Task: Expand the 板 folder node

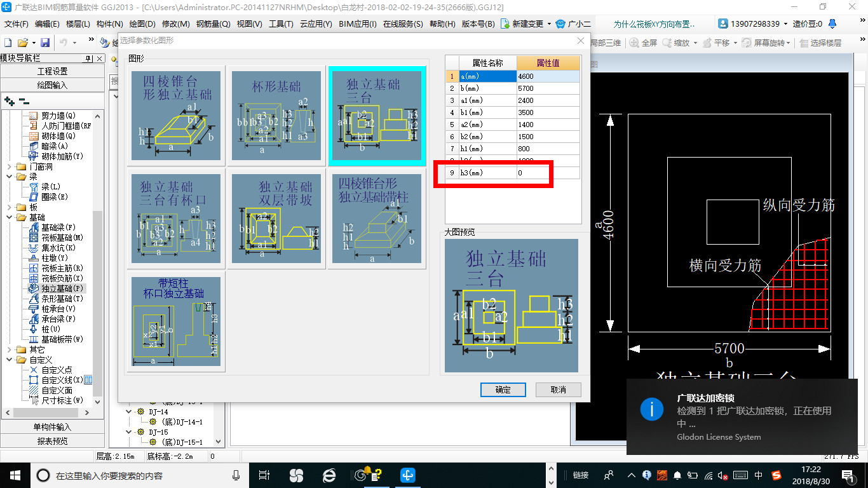Action: (x=9, y=207)
